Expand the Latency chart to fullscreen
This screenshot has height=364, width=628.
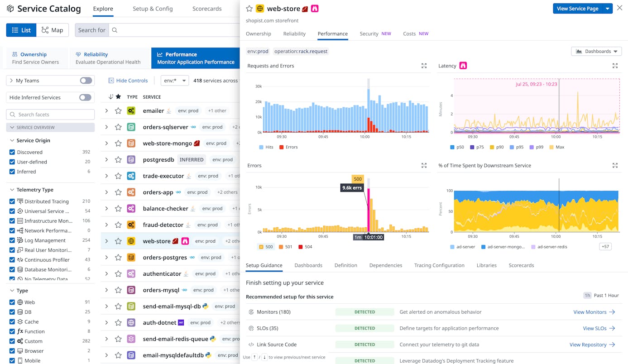[x=615, y=66]
